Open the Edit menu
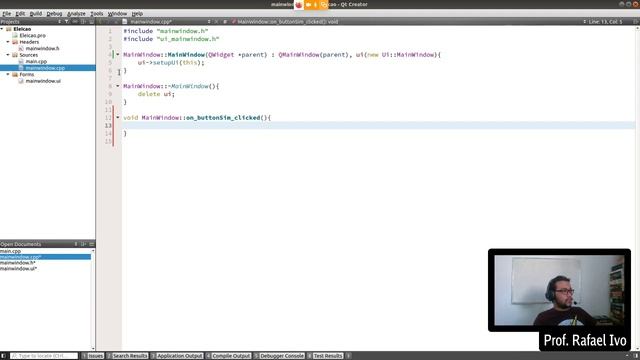The image size is (640, 360). (x=20, y=13)
